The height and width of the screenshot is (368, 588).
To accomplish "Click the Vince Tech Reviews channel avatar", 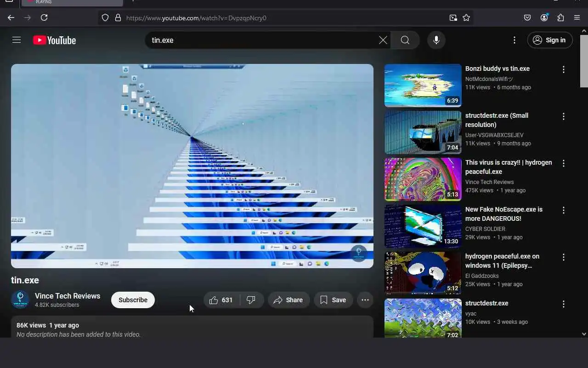I will tap(20, 300).
